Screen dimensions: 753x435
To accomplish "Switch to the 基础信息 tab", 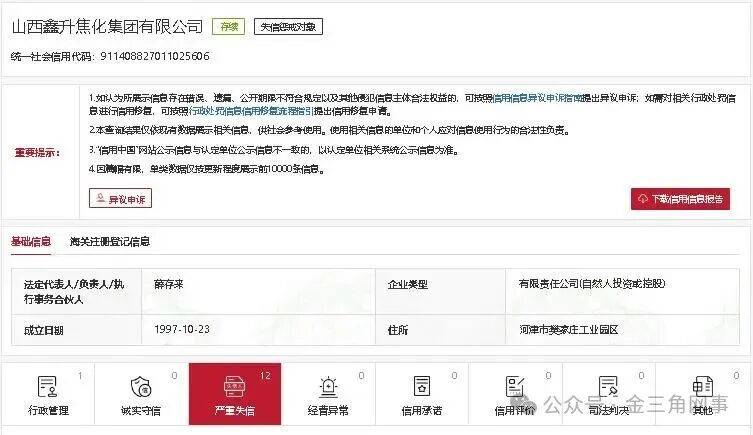I will (x=31, y=241).
